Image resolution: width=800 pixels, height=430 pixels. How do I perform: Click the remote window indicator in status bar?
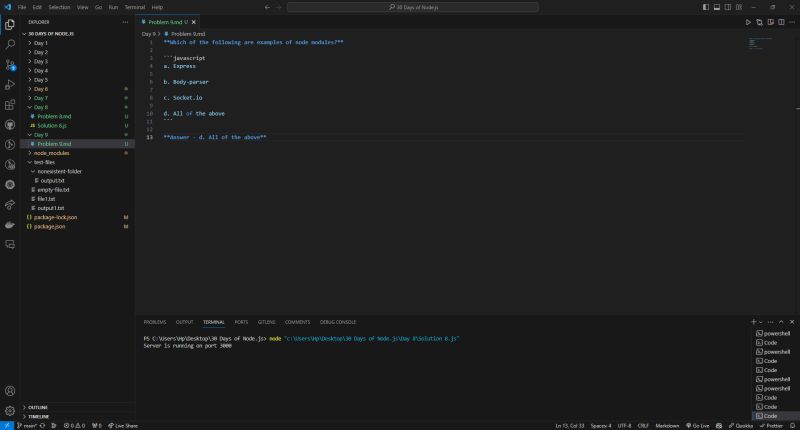point(7,425)
